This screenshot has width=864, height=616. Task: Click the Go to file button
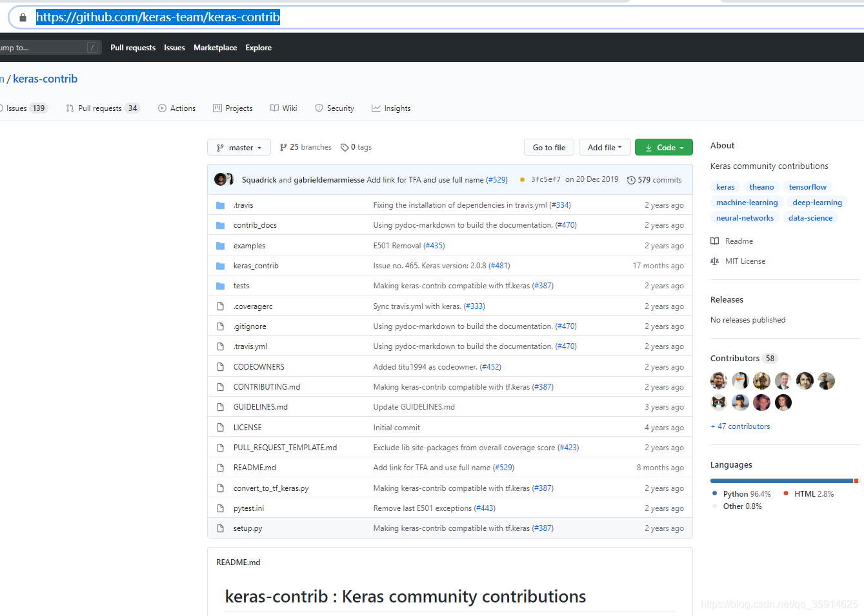[x=549, y=148]
